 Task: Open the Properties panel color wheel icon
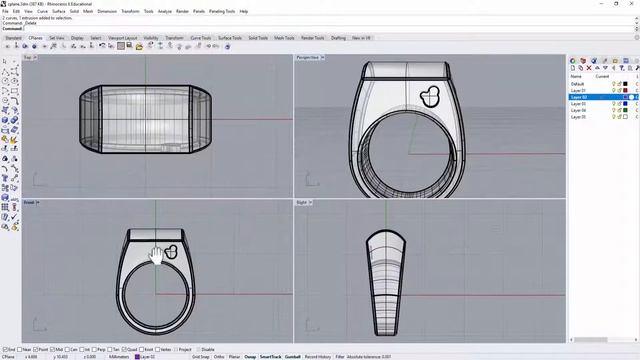[x=573, y=61]
